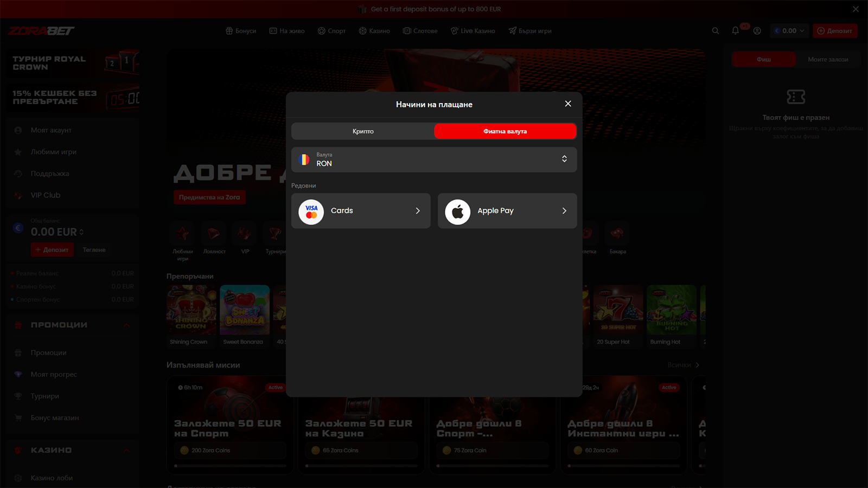Select the Фиатна валута tab
The image size is (868, 488).
point(505,131)
